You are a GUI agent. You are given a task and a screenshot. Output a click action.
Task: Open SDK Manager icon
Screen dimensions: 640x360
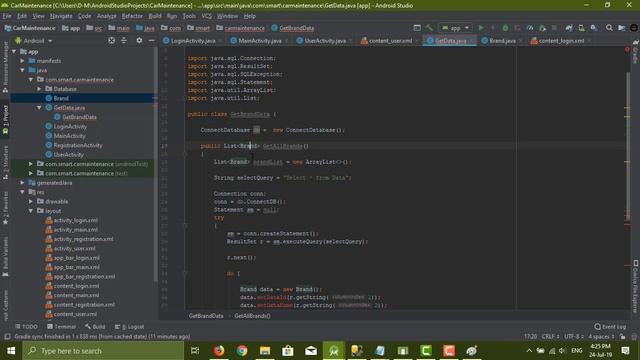click(x=594, y=28)
